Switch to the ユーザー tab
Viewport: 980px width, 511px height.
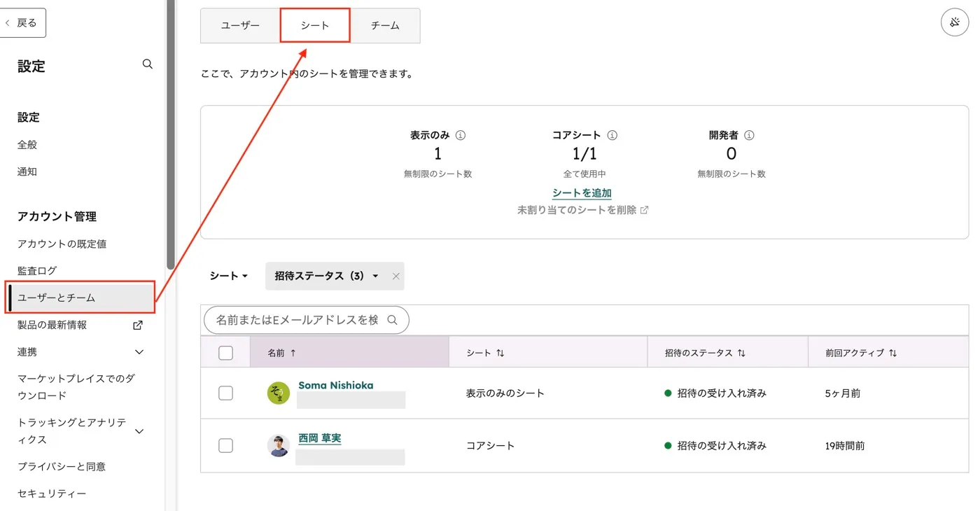point(239,25)
